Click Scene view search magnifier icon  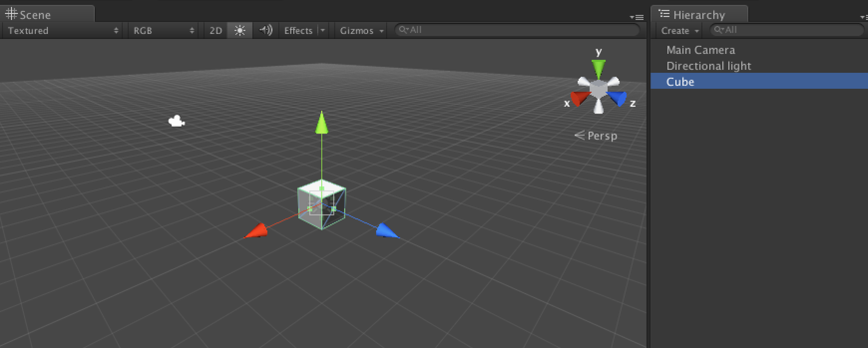point(404,30)
